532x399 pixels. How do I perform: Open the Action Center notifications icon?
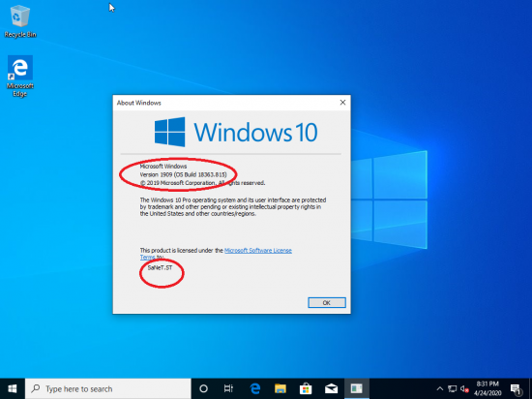tap(516, 388)
